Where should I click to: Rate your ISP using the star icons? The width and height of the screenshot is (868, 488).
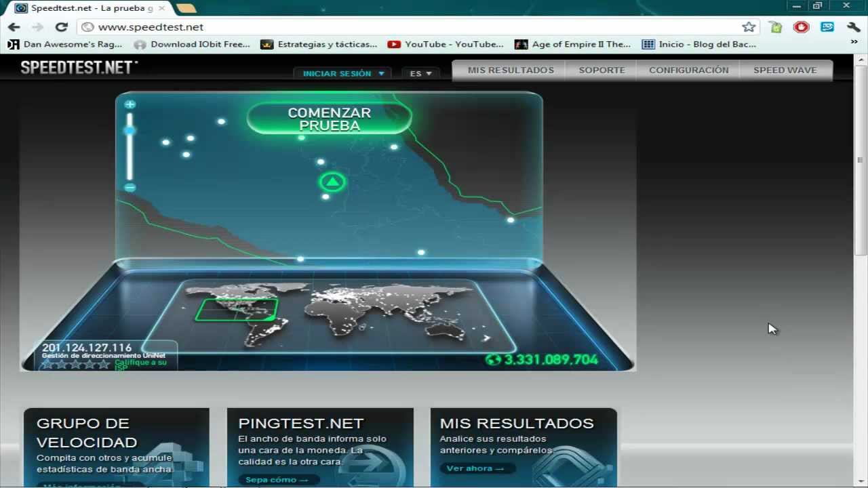click(76, 364)
